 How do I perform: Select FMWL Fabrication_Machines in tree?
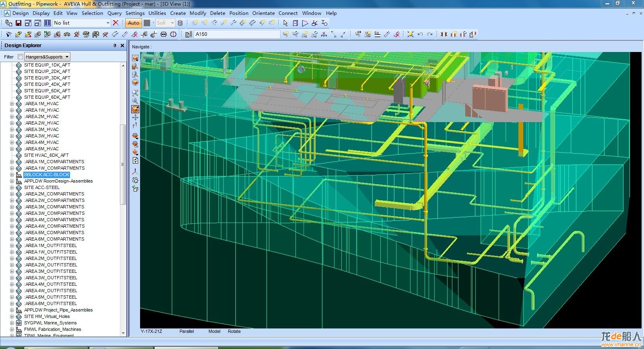click(52, 329)
